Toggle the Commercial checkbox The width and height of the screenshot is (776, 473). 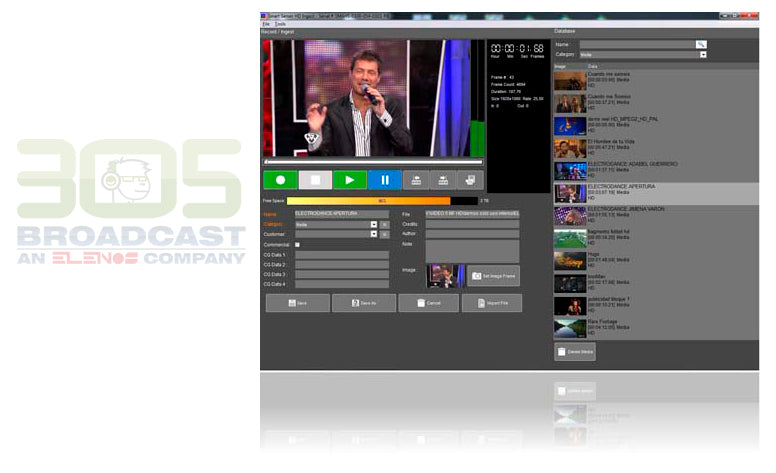point(297,244)
